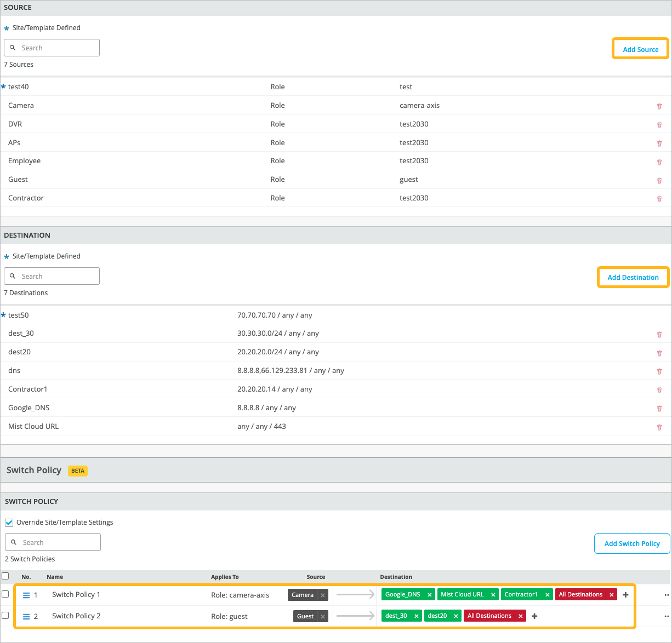Remove Google_DNS tag from Switch Policy 1

430,595
